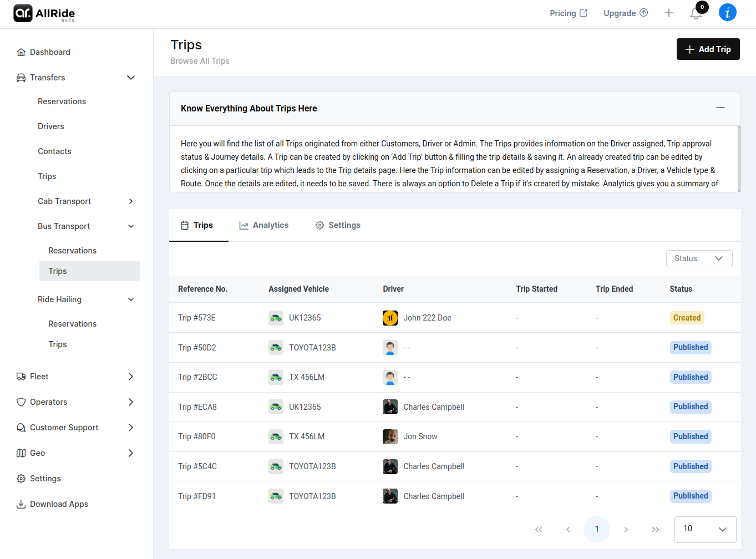
Task: Go to the last page of results
Action: point(655,530)
